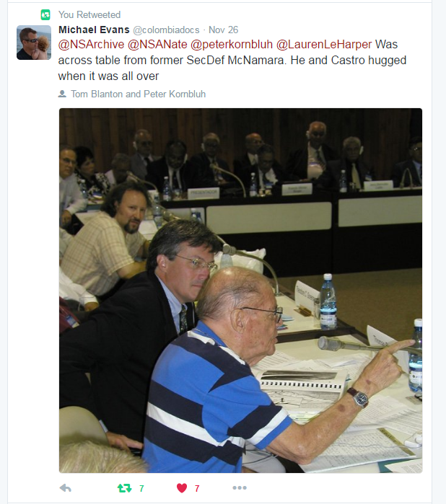Click the @colombiadocs handle
446x504 pixels.
(x=166, y=30)
